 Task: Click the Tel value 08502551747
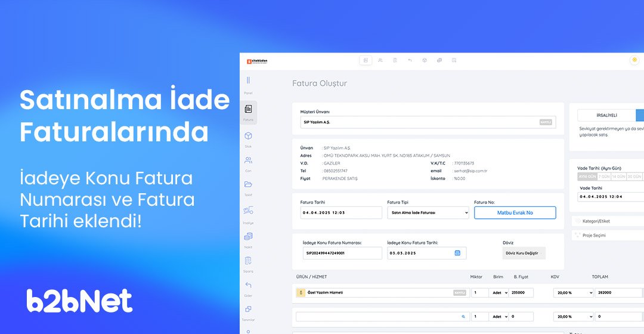336,171
